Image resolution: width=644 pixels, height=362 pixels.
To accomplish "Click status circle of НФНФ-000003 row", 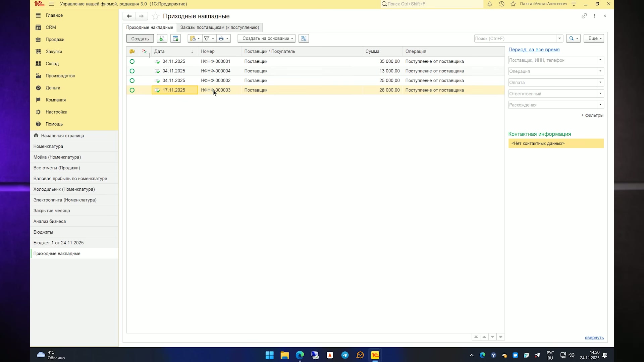I will pyautogui.click(x=132, y=90).
